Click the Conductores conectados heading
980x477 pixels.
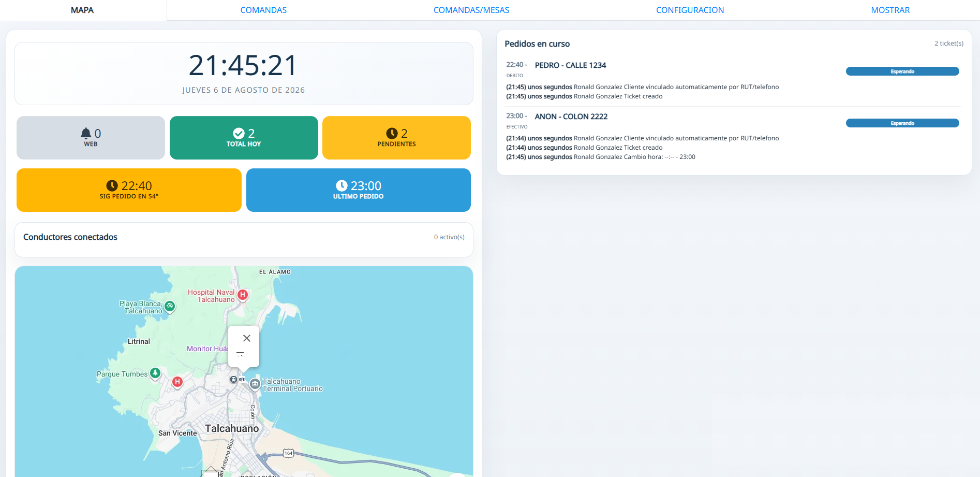point(70,237)
